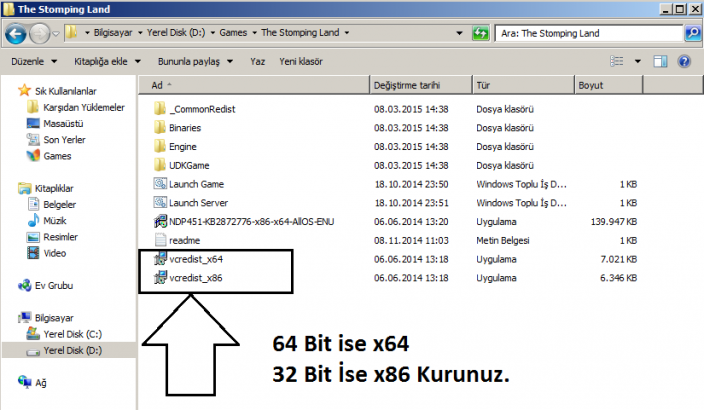The height and width of the screenshot is (410, 704).
Task: Click the Yaz toolbar command
Action: coord(258,62)
